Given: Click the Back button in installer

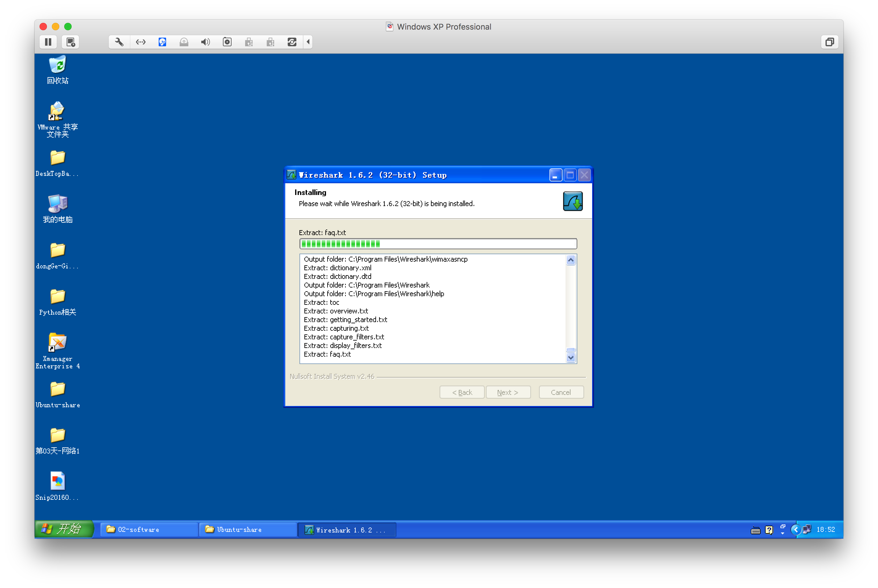Looking at the screenshot, I should pyautogui.click(x=462, y=392).
